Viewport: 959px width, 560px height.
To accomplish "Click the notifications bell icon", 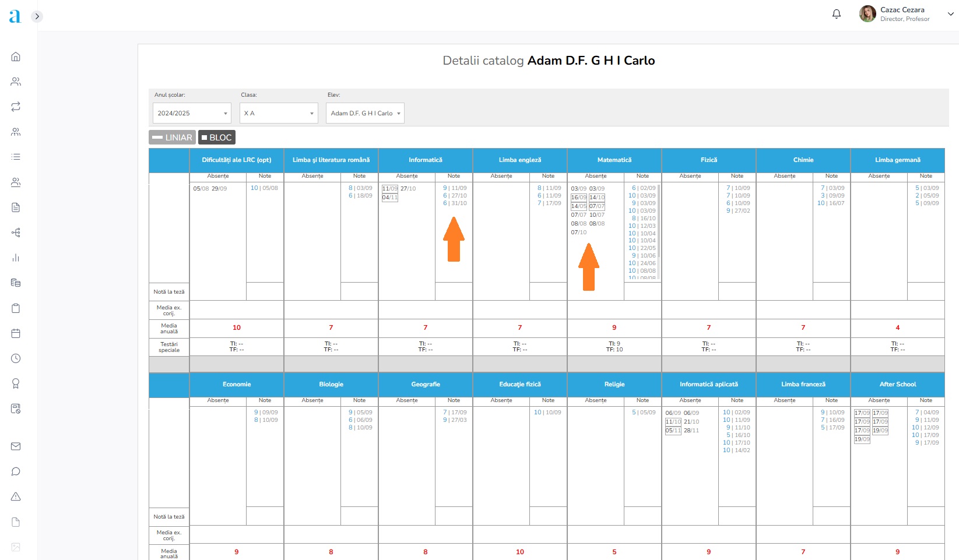I will 837,14.
